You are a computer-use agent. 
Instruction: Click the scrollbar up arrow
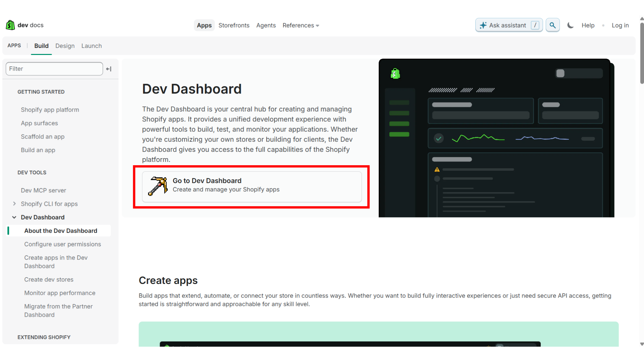(642, 19)
